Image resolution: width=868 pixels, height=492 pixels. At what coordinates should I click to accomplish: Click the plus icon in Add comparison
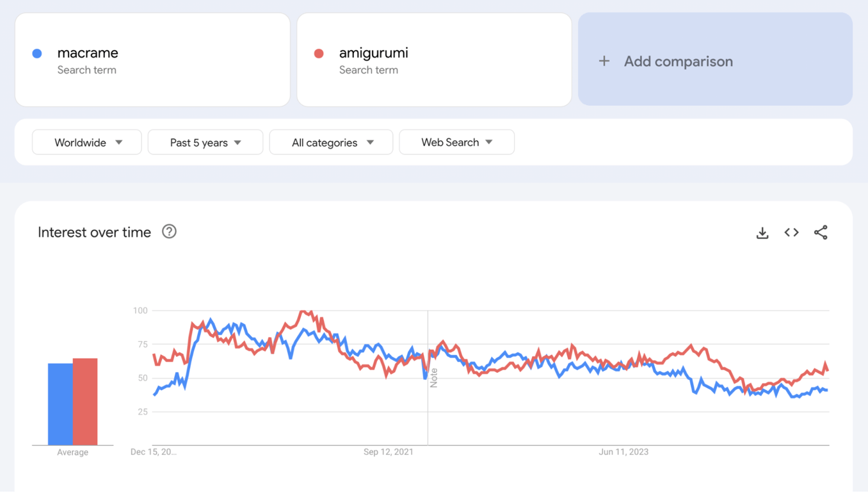pyautogui.click(x=604, y=61)
